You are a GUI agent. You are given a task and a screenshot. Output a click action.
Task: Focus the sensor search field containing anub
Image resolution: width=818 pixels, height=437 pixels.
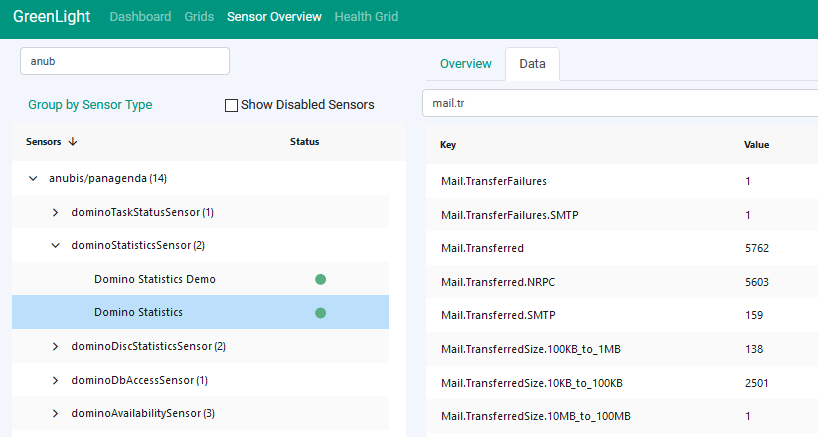point(125,61)
